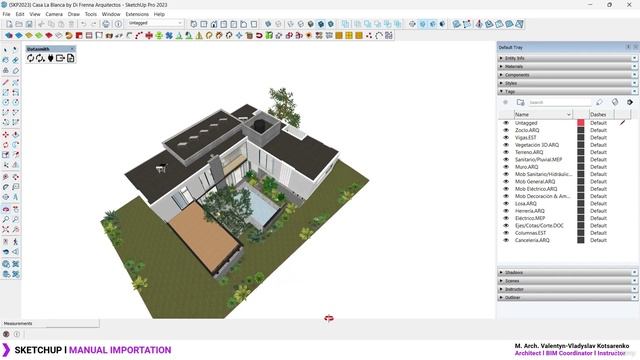
Task: Select the arrow Select tool
Action: pyautogui.click(x=5, y=50)
